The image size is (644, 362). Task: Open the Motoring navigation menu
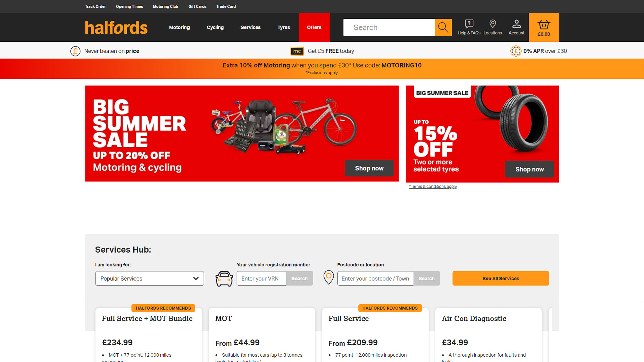coord(179,27)
